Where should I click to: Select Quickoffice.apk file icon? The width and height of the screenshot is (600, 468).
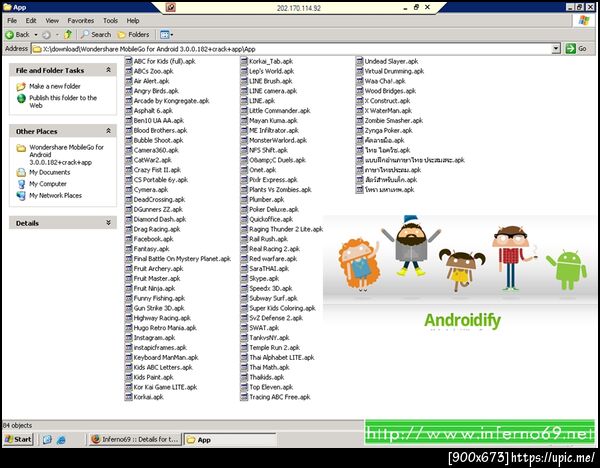(244, 219)
